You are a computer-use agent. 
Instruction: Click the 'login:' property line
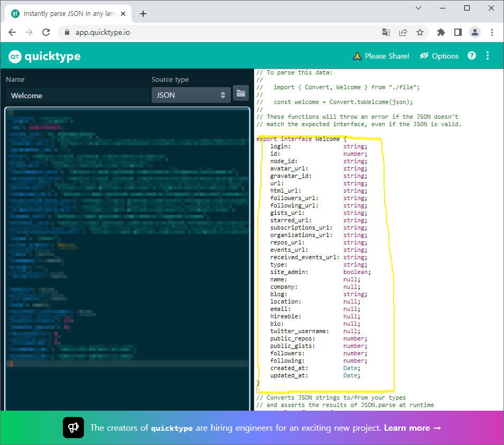pyautogui.click(x=319, y=146)
